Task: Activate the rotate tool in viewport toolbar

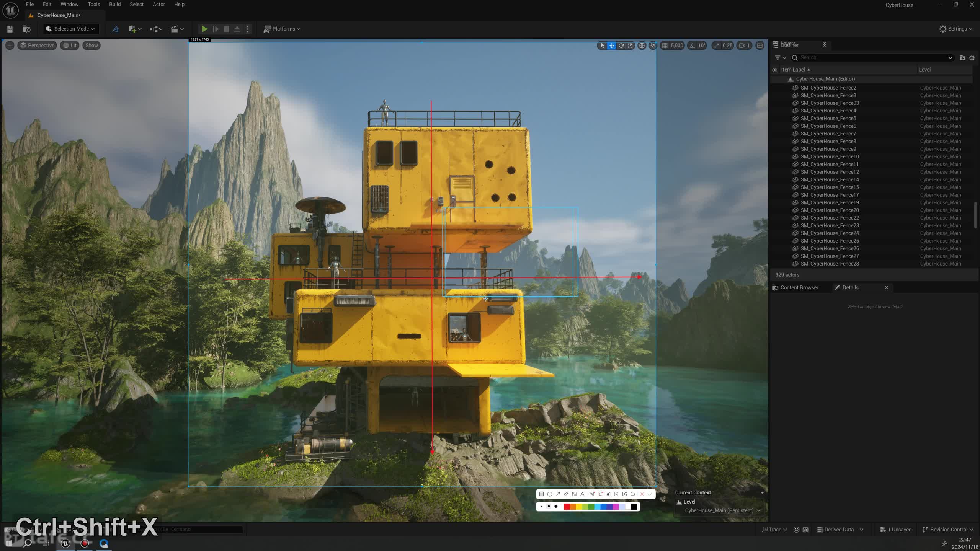Action: click(621, 46)
